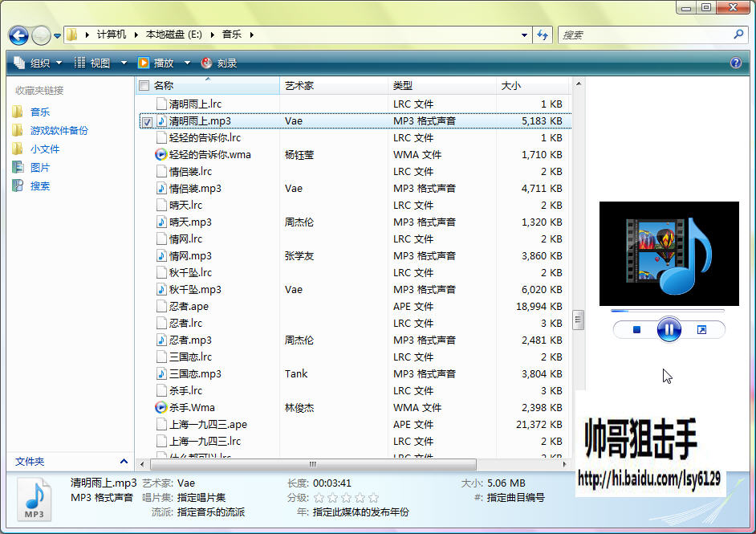
Task: Expand the 文件夹 folders pane
Action: click(x=124, y=461)
